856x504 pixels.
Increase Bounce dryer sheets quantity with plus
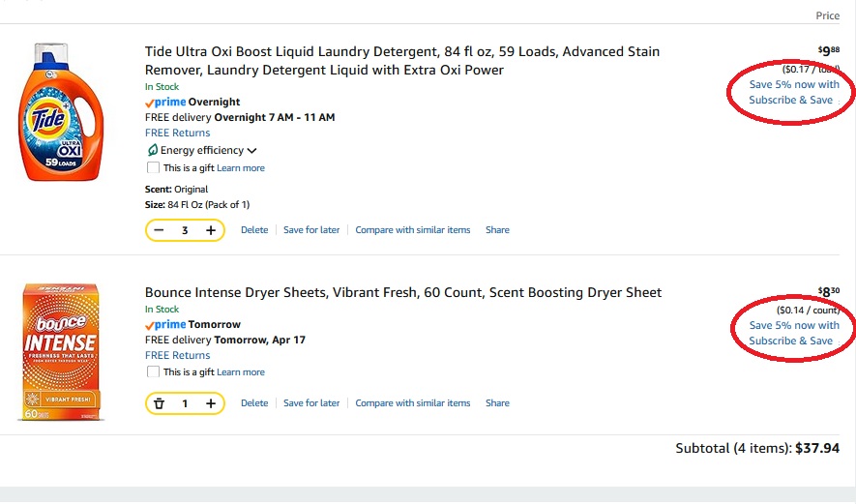pyautogui.click(x=210, y=403)
